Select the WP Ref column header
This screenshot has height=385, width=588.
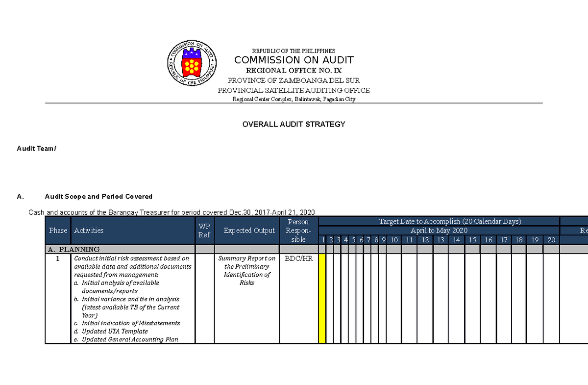coord(204,231)
